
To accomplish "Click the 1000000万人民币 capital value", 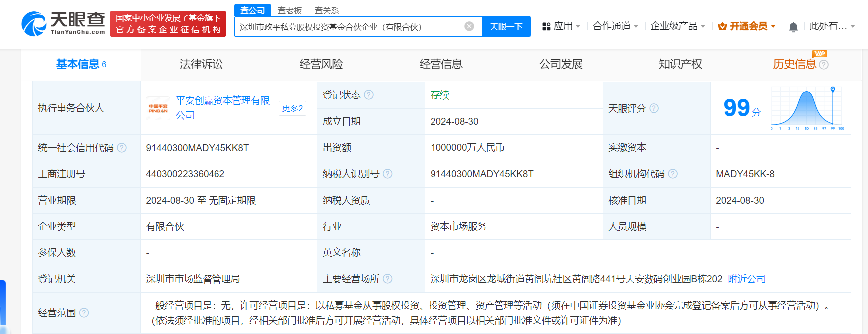I will [x=467, y=147].
